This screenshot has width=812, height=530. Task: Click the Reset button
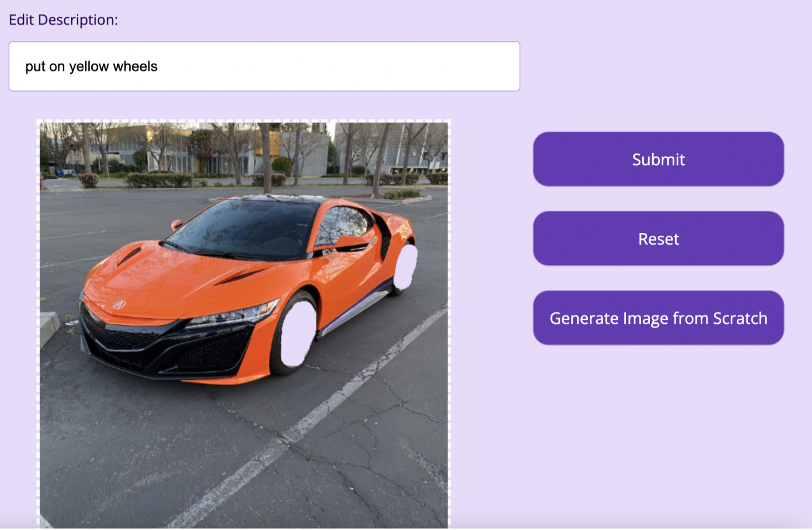pyautogui.click(x=658, y=239)
